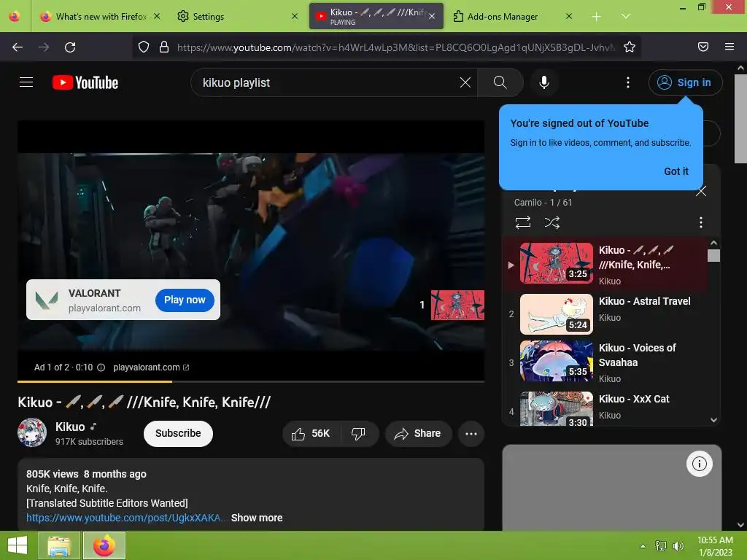Screen dimensions: 747x560
Task: Toggle shuffle playlist button
Action: pyautogui.click(x=552, y=222)
